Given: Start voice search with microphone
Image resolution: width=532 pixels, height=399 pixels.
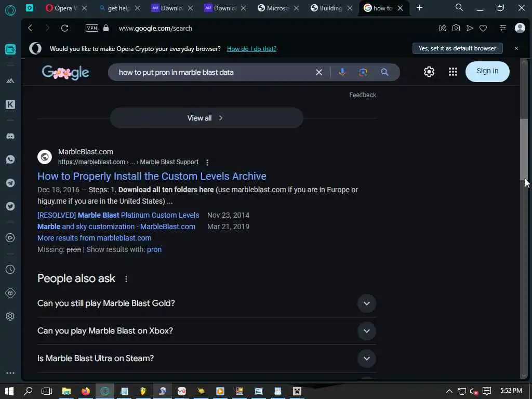Looking at the screenshot, I should [x=342, y=72].
